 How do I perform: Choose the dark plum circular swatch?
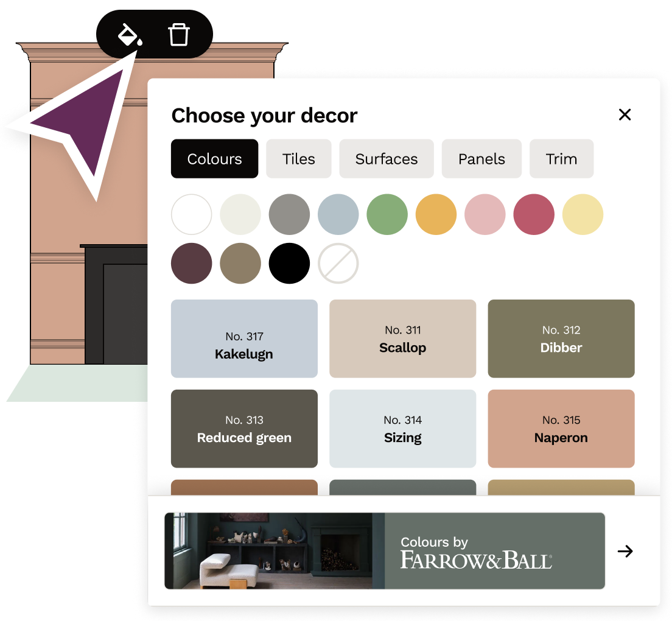click(191, 263)
